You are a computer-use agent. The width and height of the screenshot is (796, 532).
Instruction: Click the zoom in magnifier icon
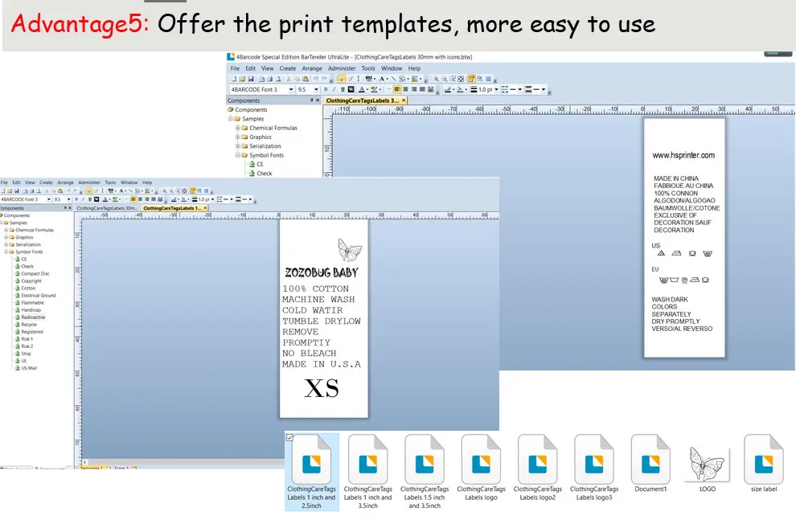pos(436,79)
